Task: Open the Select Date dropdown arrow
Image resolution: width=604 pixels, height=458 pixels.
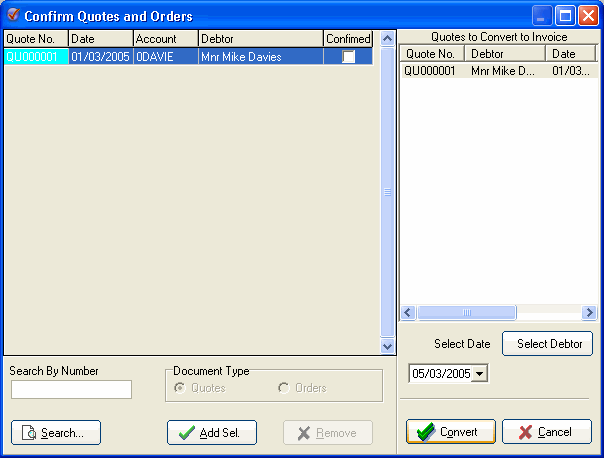Action: 480,373
